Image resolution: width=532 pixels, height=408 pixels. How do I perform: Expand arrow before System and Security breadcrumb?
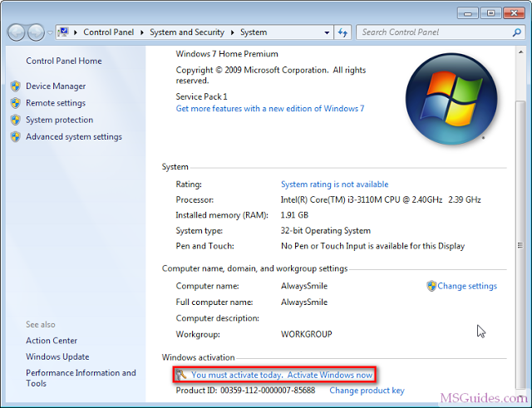pos(142,32)
